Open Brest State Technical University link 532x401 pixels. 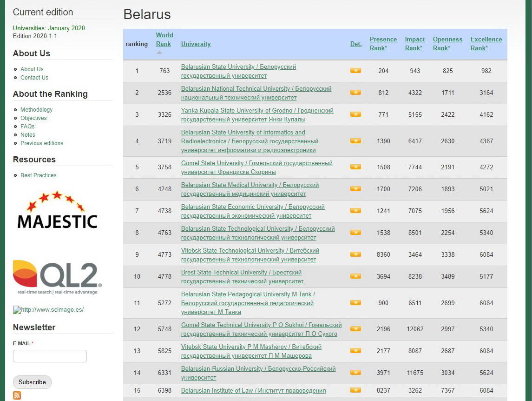point(242,276)
